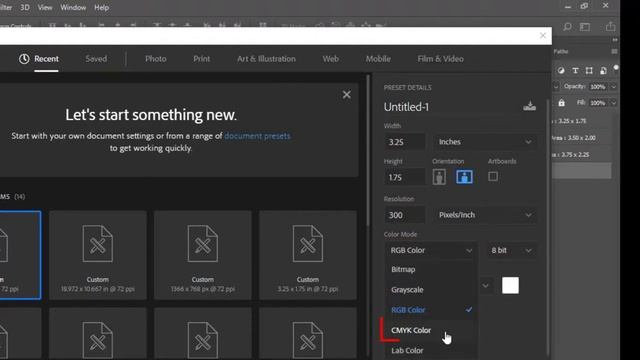Image resolution: width=640 pixels, height=360 pixels.
Task: Switch to the Web tab
Action: point(331,59)
